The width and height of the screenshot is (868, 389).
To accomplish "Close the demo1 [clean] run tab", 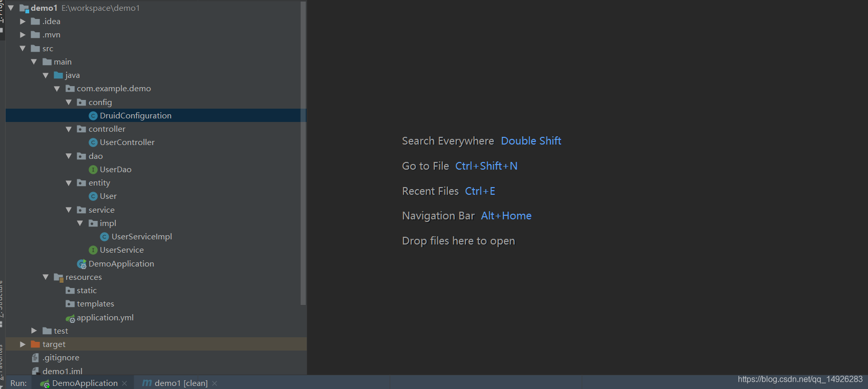I will pyautogui.click(x=215, y=383).
